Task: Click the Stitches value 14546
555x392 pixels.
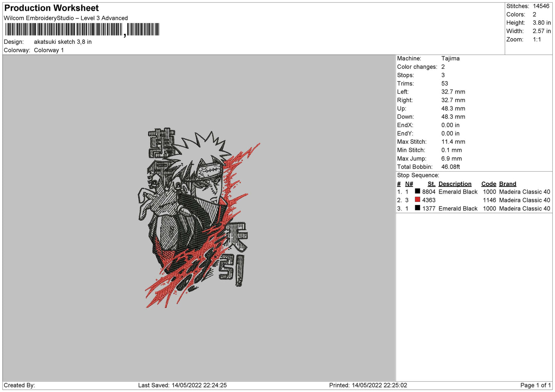Action: pos(541,6)
